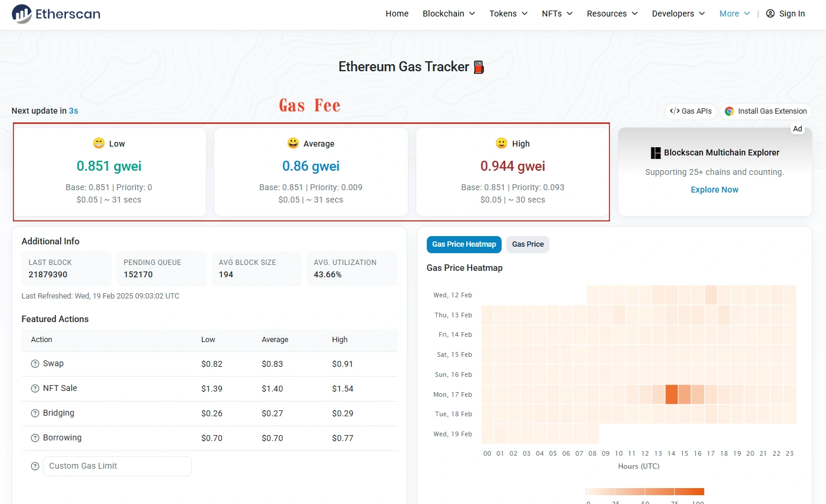Switch to the Gas Price tab

click(528, 244)
